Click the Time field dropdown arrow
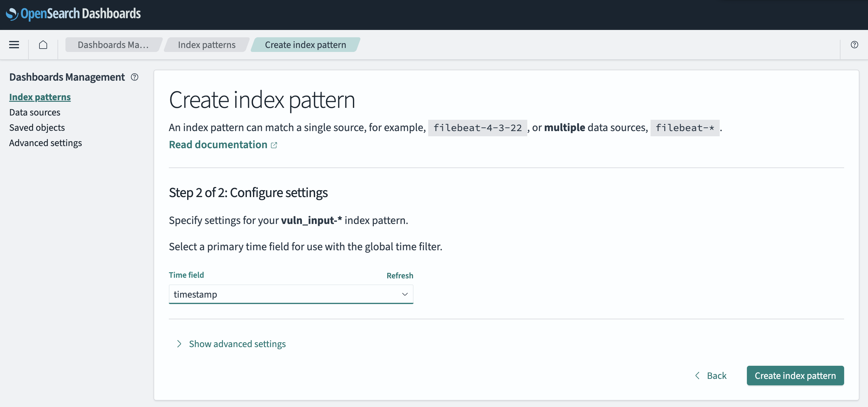Viewport: 868px width, 407px height. 405,294
